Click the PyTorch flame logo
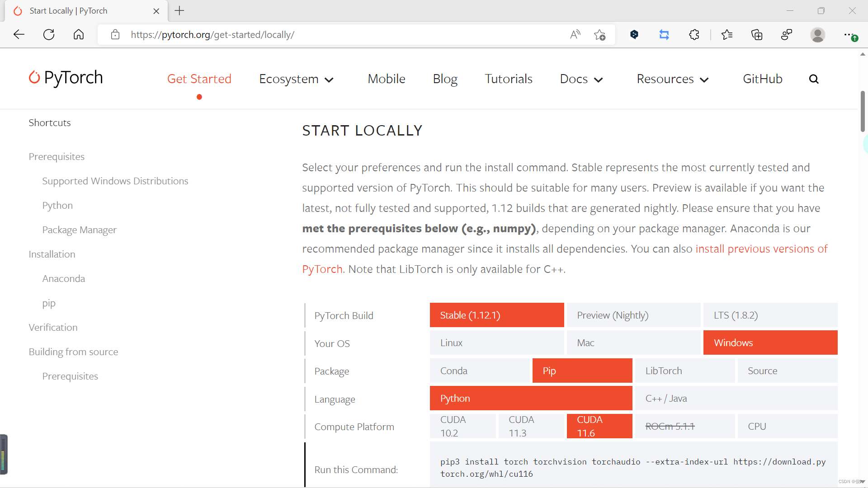The image size is (868, 488). (x=34, y=78)
